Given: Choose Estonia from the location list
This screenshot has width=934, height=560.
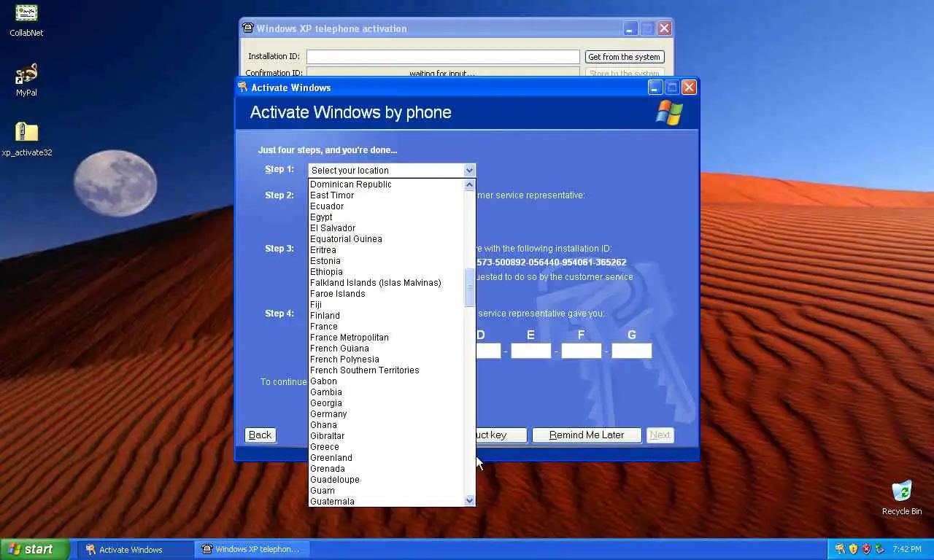Looking at the screenshot, I should click(x=387, y=261).
